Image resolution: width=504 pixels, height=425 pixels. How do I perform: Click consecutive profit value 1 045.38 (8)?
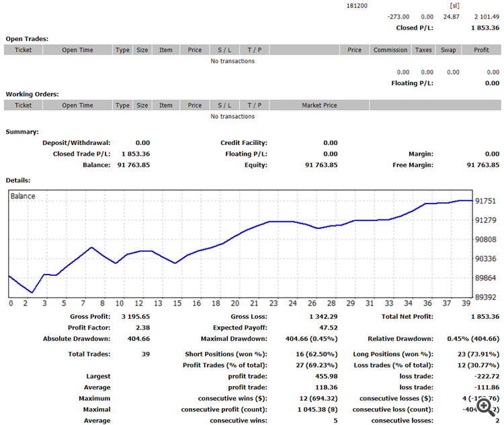point(318,410)
